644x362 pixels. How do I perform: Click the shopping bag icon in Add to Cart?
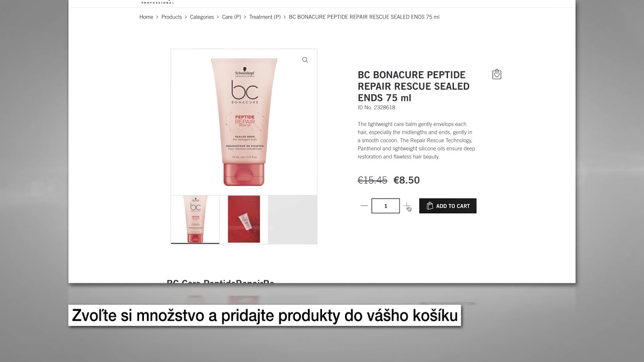[x=430, y=206]
